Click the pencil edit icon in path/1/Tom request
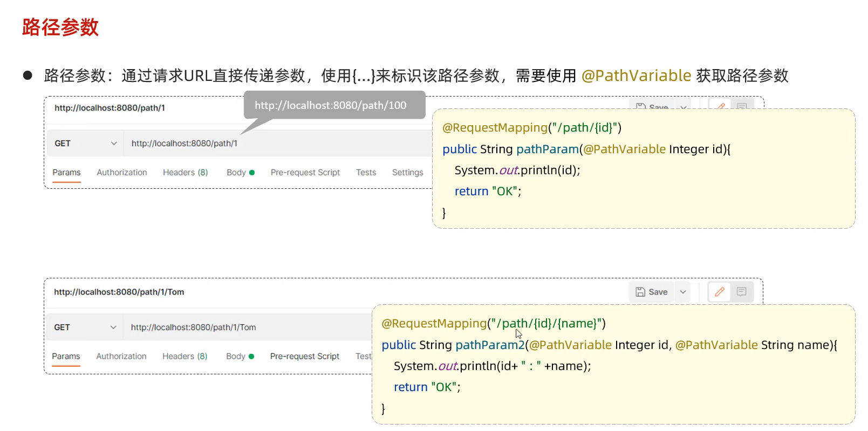This screenshot has height=431, width=868. (x=719, y=292)
